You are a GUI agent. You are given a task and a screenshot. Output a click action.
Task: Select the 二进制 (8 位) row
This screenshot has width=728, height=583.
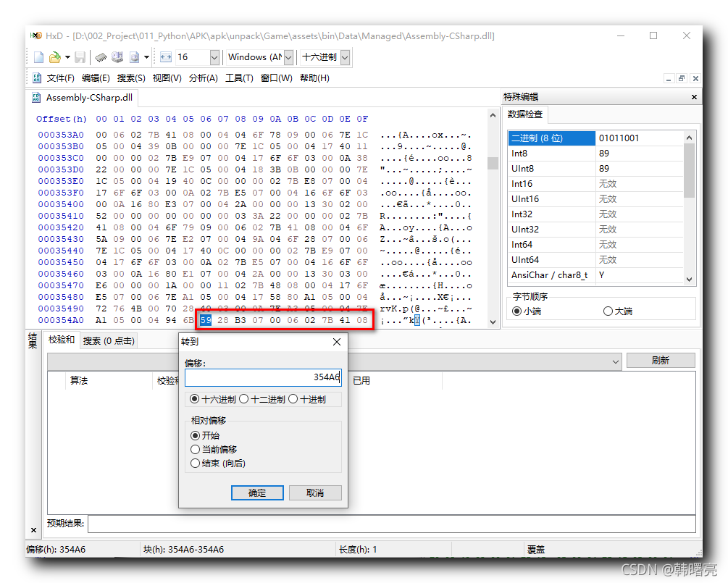[x=595, y=138]
